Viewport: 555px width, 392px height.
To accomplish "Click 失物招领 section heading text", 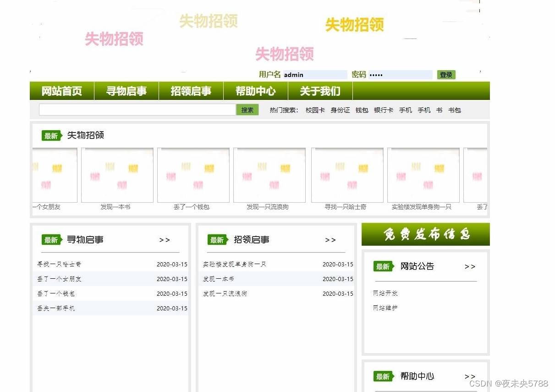I will click(x=86, y=135).
